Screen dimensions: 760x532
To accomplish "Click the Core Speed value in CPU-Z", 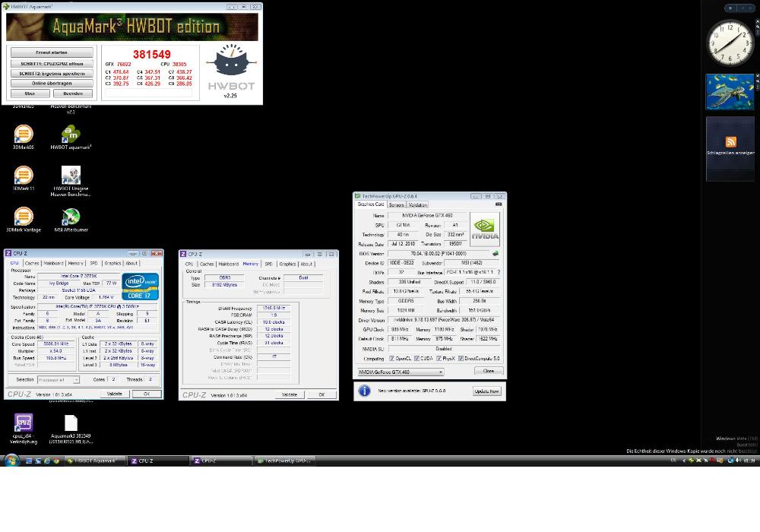I will click(55, 344).
